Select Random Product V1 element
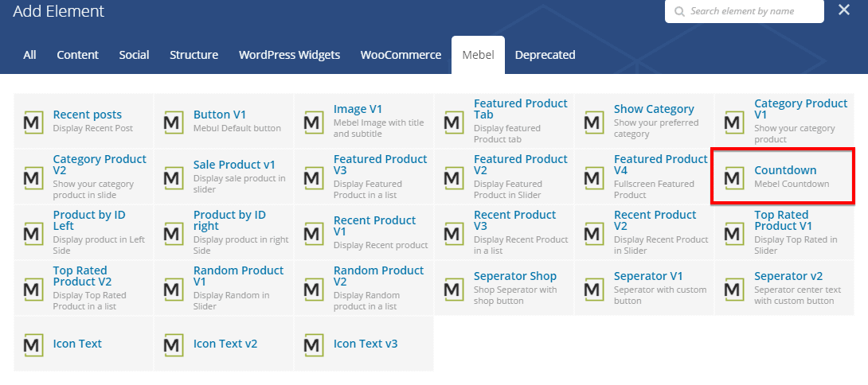The width and height of the screenshot is (868, 385). coord(238,277)
